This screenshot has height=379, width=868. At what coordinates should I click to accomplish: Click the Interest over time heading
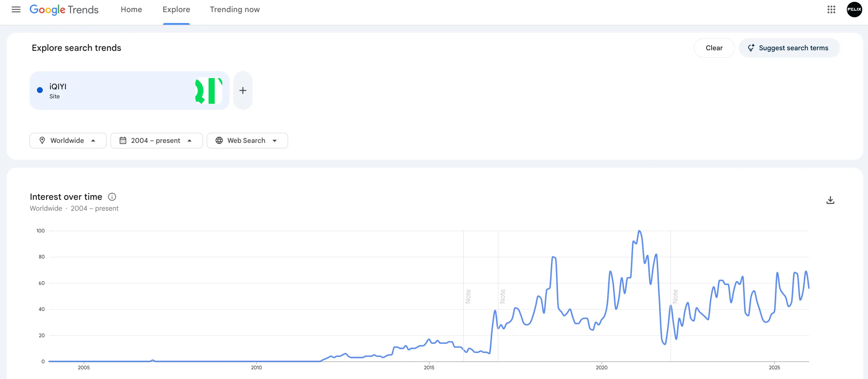click(x=66, y=197)
